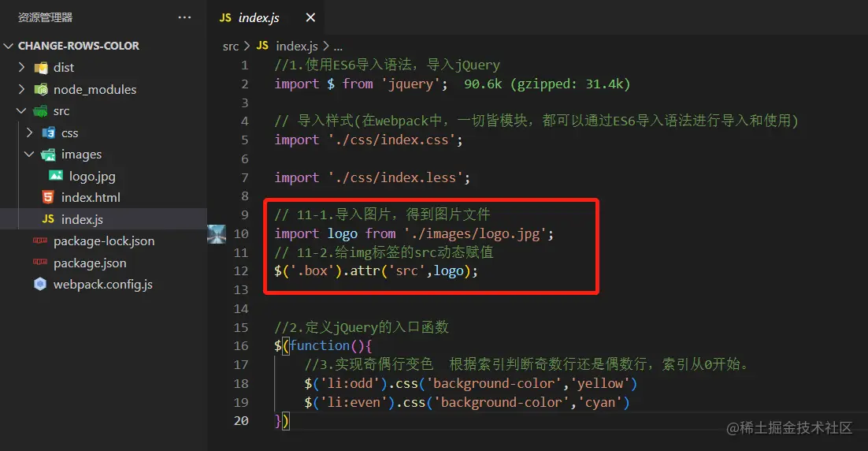Click the src breadcrumb segment
Viewport: 868px width, 451px height.
pyautogui.click(x=230, y=47)
